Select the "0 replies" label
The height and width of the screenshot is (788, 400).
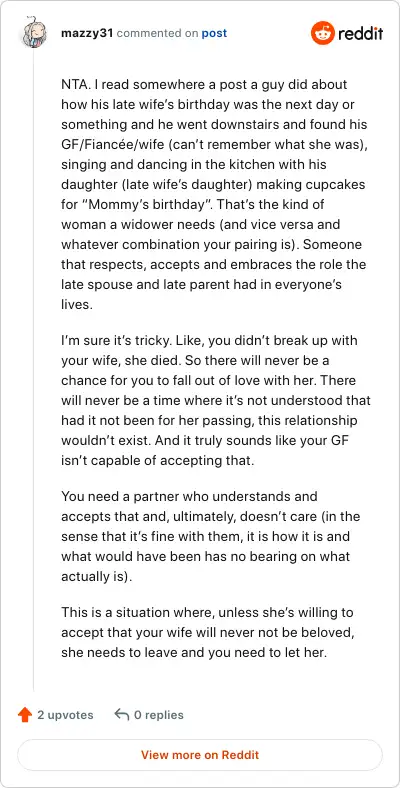point(159,715)
